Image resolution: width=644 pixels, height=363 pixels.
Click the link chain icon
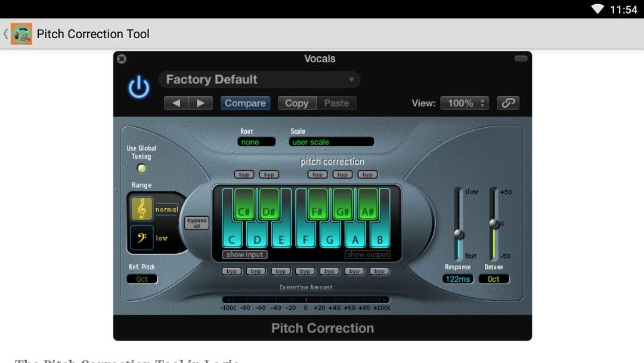tap(508, 103)
